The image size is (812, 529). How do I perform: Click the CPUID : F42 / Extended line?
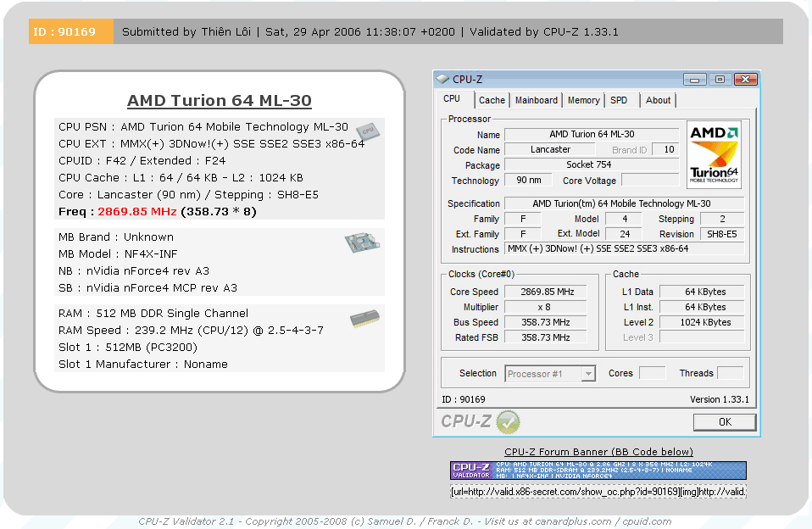[142, 160]
